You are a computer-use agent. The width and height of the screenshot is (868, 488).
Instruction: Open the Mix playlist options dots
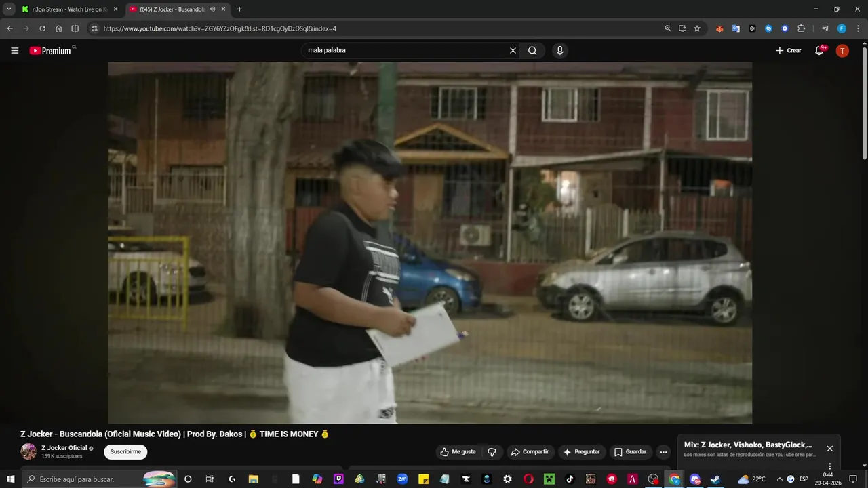[x=829, y=466]
